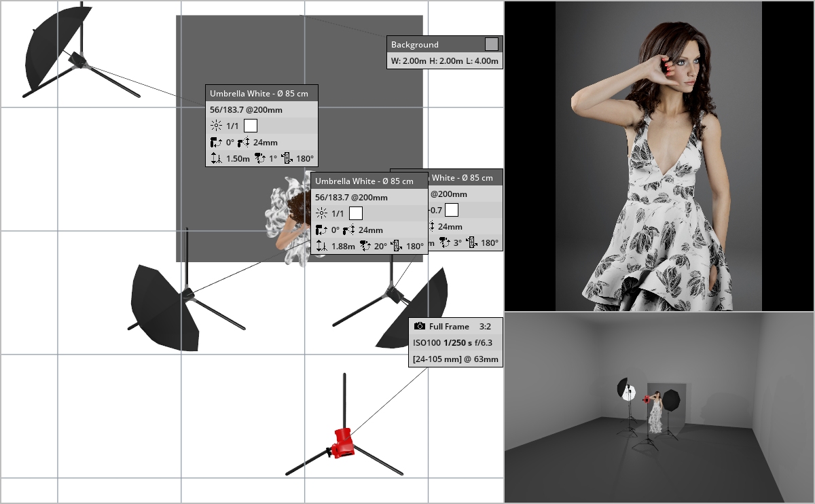The width and height of the screenshot is (815, 504).
Task: Click the zoom reflector icon beside 24mm on 1.50m light
Action: click(245, 143)
